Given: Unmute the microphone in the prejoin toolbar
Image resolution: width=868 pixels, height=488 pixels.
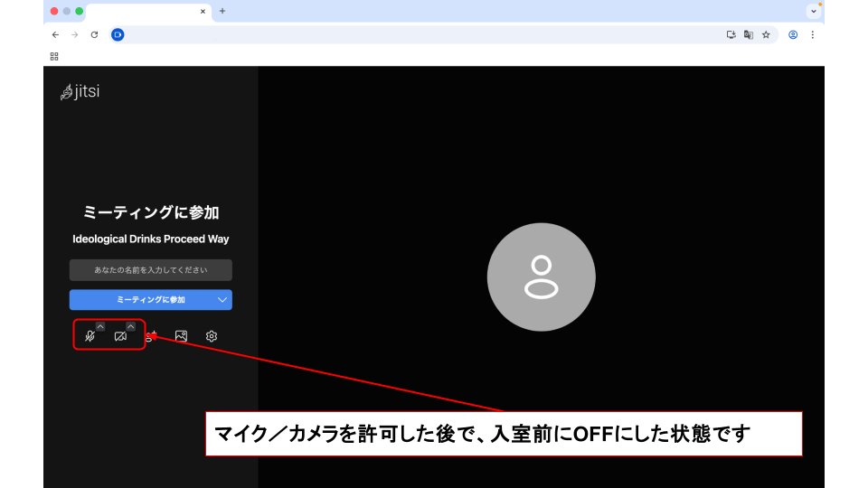Looking at the screenshot, I should tap(90, 336).
